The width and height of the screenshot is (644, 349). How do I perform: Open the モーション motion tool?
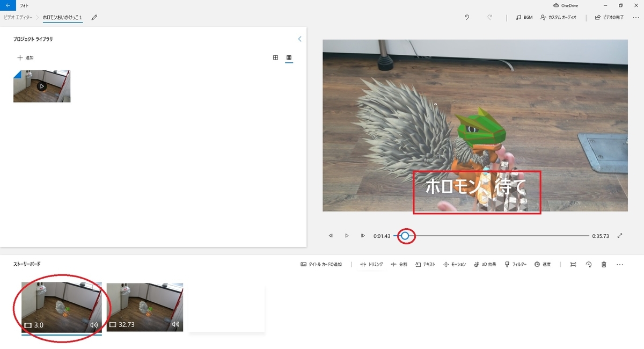454,264
